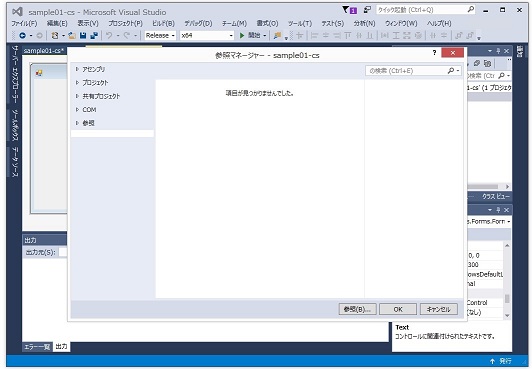Open the プロジェクト(P) menu
The height and width of the screenshot is (369, 532).
(126, 23)
